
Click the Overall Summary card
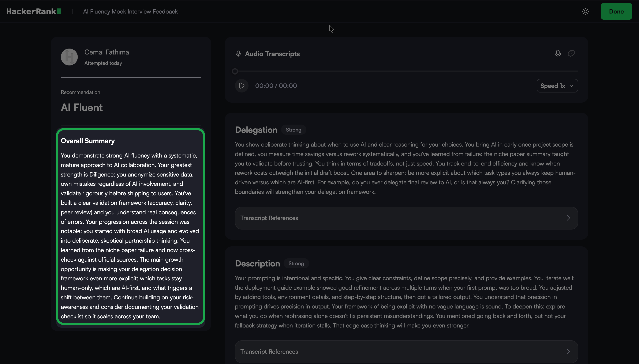coord(130,226)
